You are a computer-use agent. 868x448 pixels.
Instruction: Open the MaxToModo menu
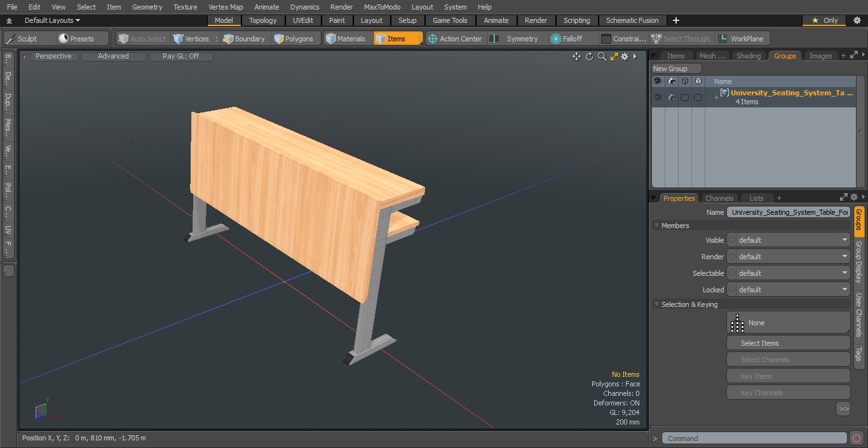(x=382, y=7)
